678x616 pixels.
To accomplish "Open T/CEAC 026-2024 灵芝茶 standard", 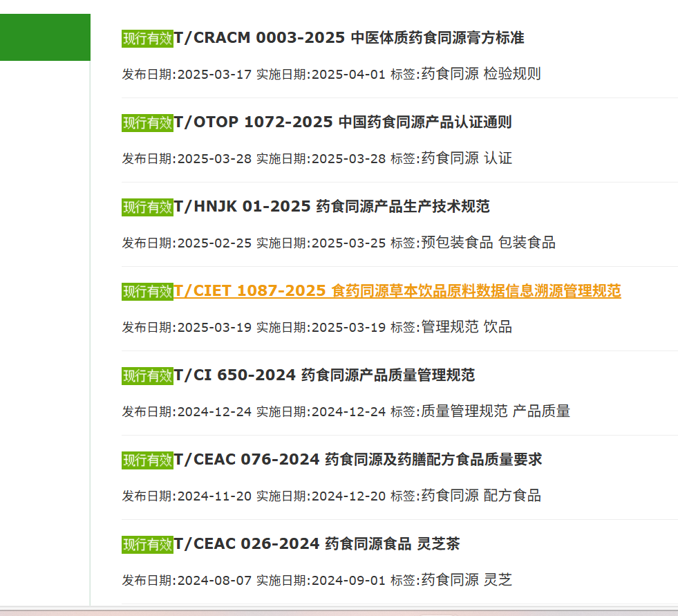I will click(317, 544).
